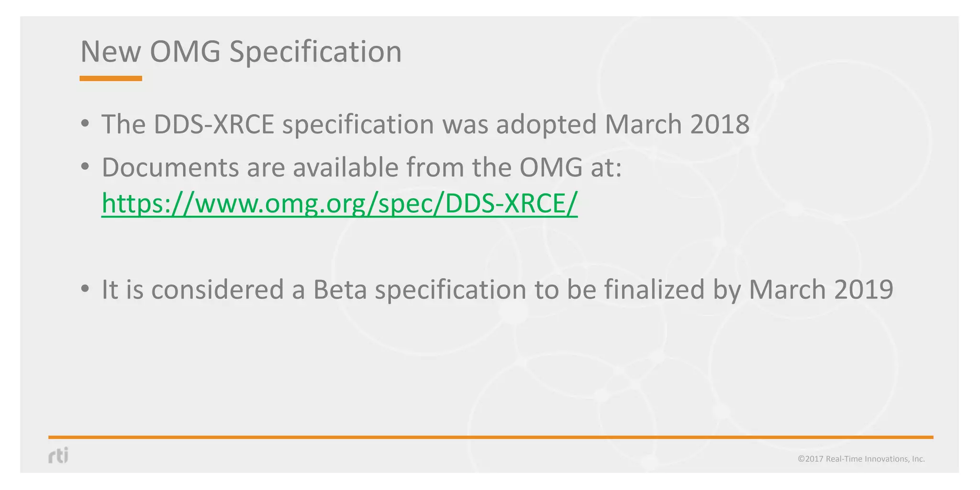This screenshot has height=490, width=980.
Task: Click the short orange bar under the title
Action: click(111, 78)
